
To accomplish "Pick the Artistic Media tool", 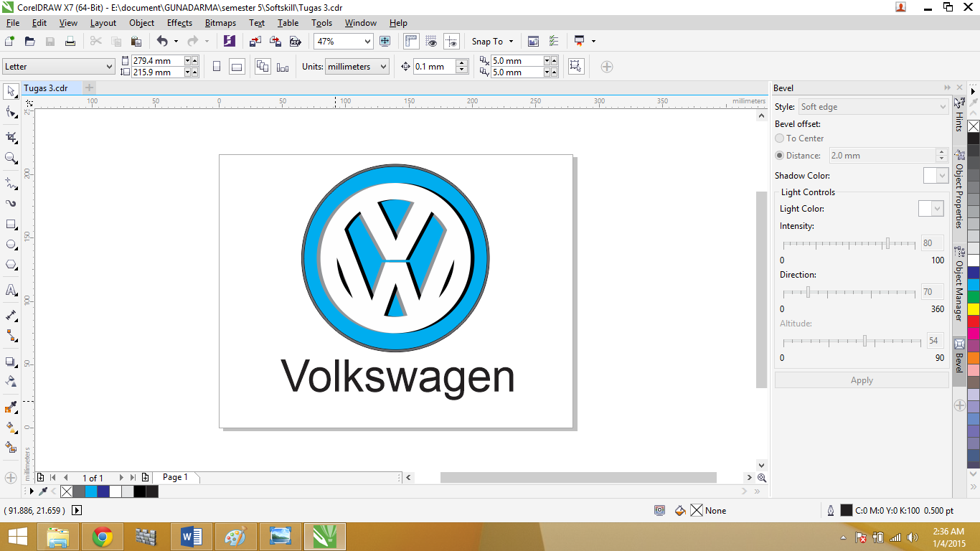I will click(11, 204).
